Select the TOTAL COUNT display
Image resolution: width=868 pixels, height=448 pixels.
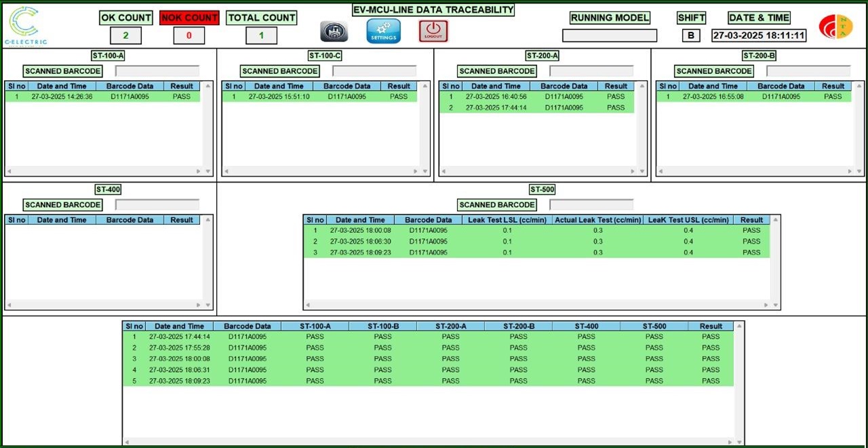point(261,35)
